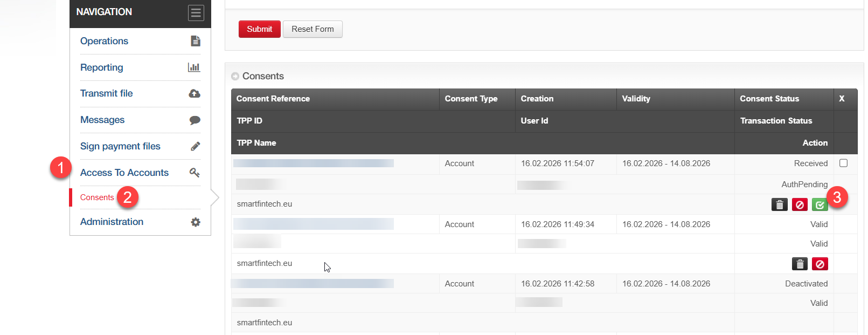
Task: Click the Reporting bar chart icon
Action: click(194, 67)
